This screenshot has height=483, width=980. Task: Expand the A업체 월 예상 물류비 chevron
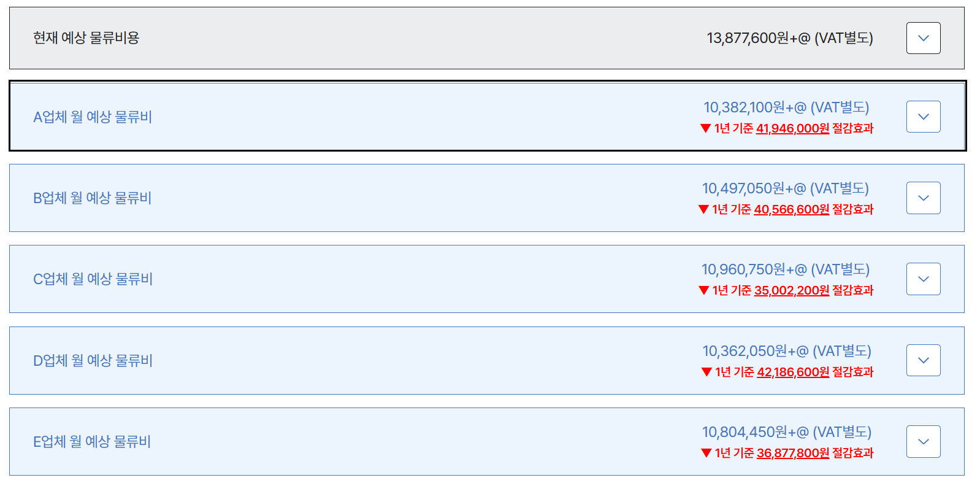point(923,117)
